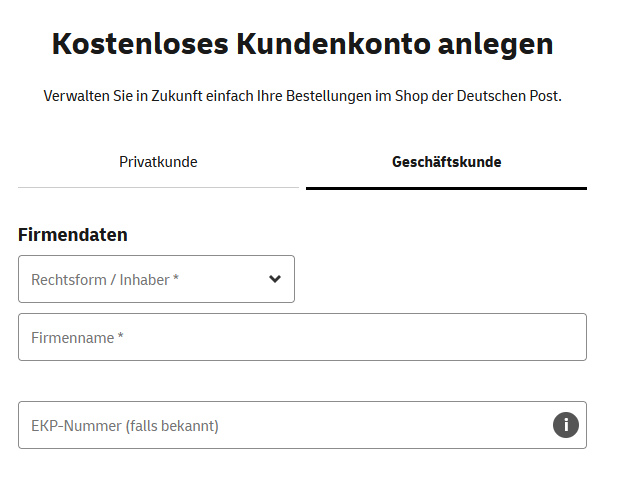This screenshot has width=617, height=482.
Task: Switch to the Privatkunde tab
Action: click(158, 162)
